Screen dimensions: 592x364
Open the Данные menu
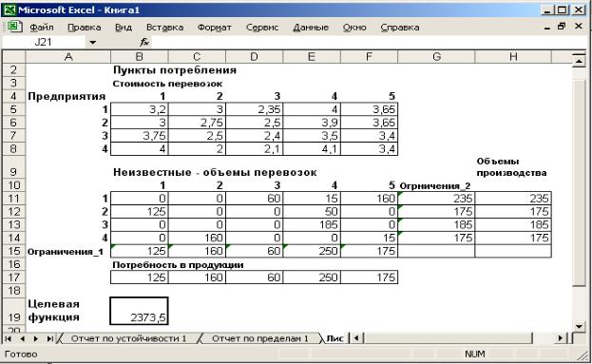(x=311, y=28)
